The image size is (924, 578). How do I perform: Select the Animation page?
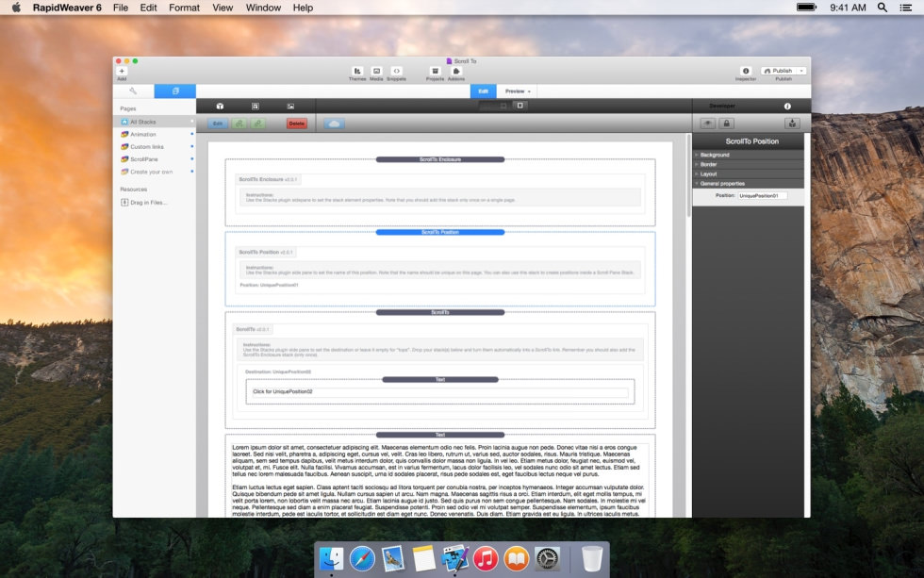click(x=155, y=134)
